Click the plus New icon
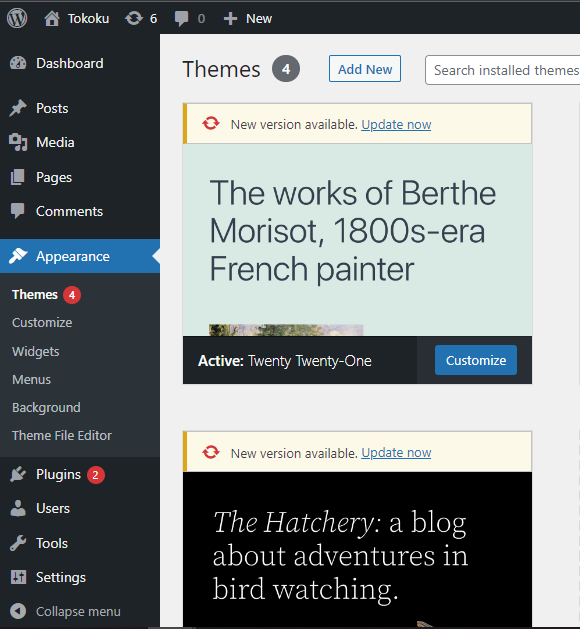Image resolution: width=580 pixels, height=629 pixels. pos(230,18)
